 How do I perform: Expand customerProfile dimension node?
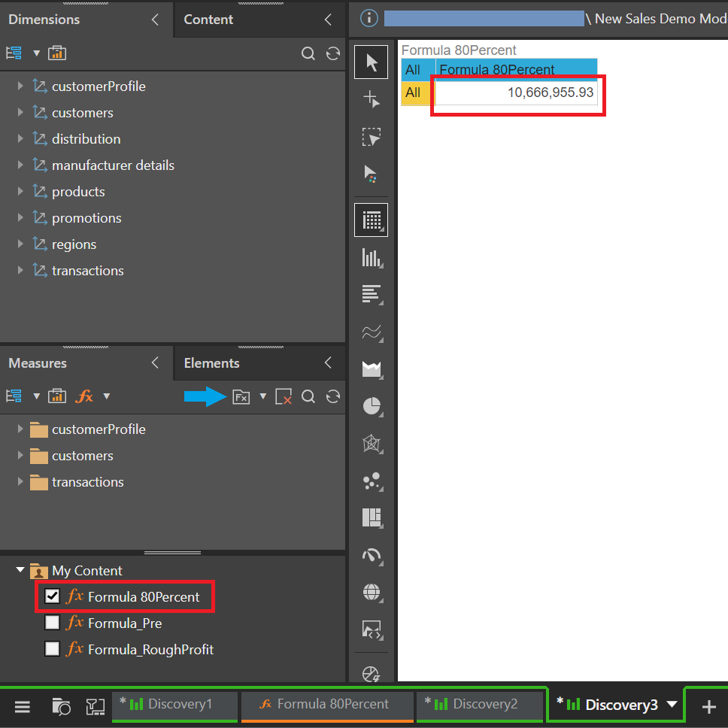pyautogui.click(x=20, y=86)
